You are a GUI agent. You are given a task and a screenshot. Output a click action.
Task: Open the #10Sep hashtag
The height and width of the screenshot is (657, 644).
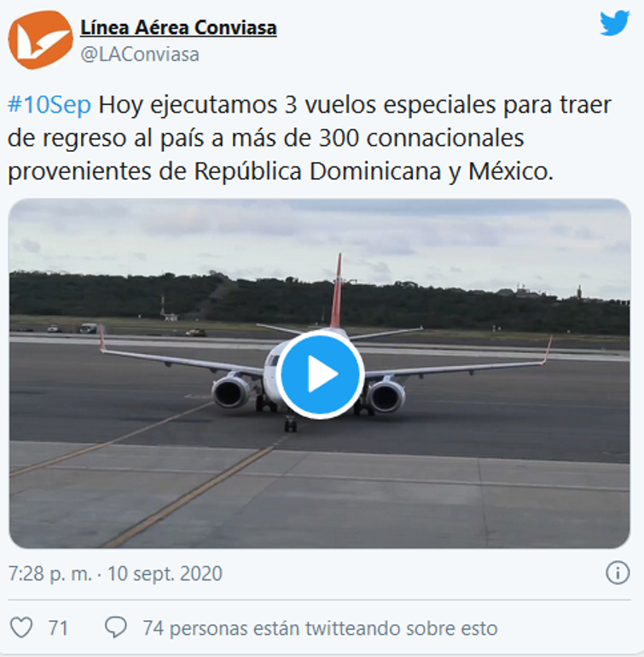pos(49,105)
